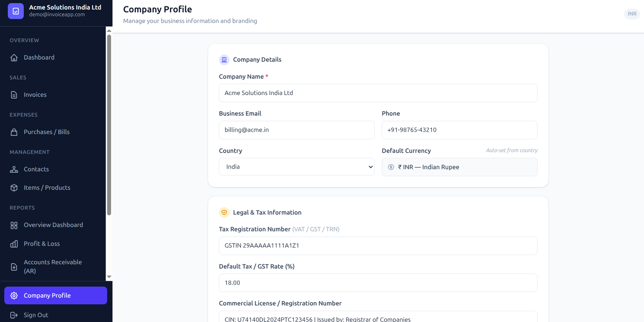644x322 pixels.
Task: Click the Business Email label
Action: coord(240,114)
